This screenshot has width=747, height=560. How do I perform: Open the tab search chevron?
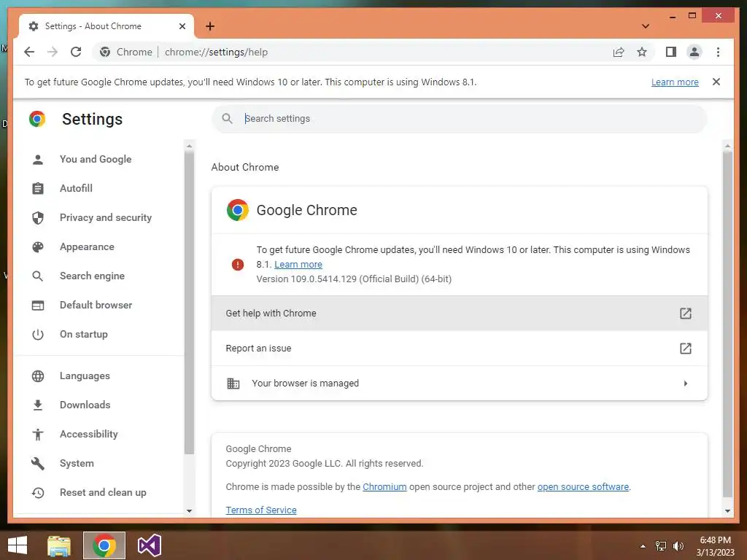pos(645,26)
